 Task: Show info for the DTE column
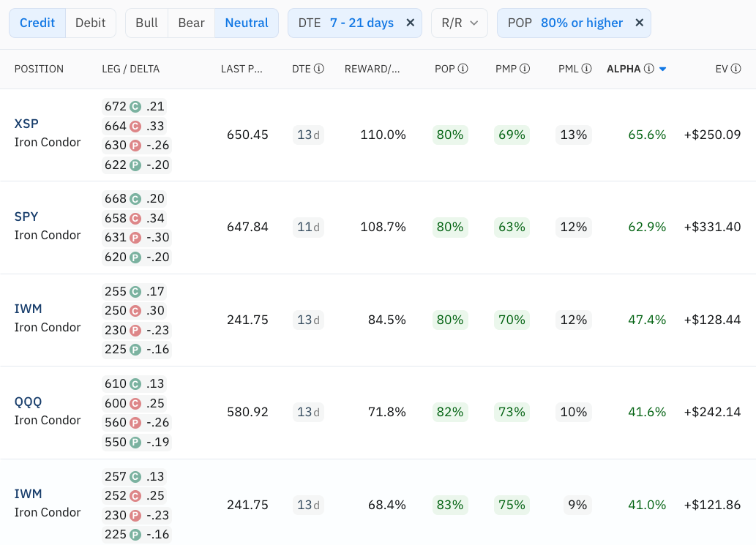(x=318, y=69)
